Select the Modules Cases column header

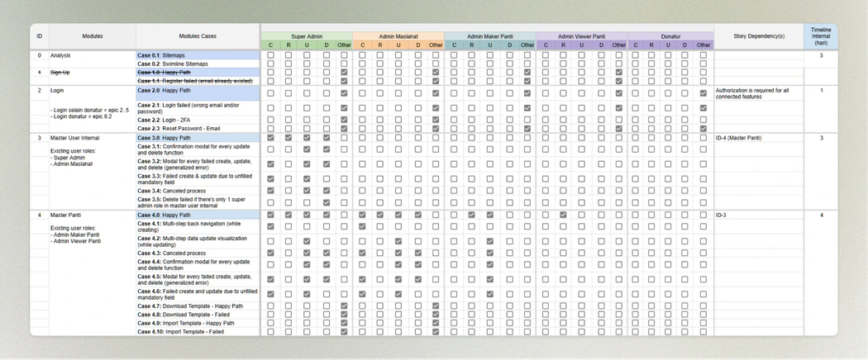click(198, 36)
